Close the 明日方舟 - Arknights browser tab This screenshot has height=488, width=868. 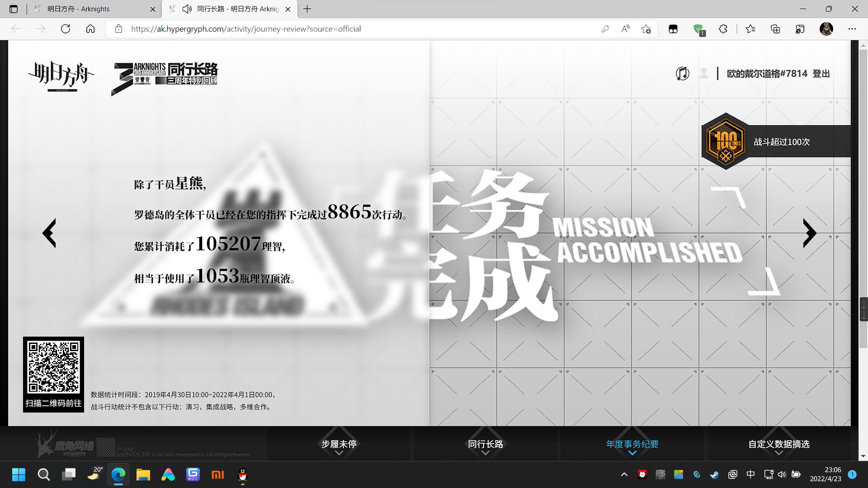pos(153,9)
